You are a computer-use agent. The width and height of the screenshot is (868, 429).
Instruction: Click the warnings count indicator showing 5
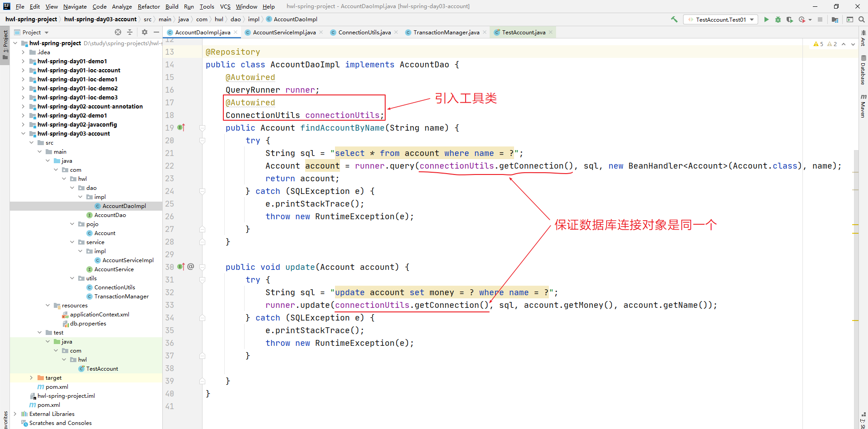click(819, 44)
